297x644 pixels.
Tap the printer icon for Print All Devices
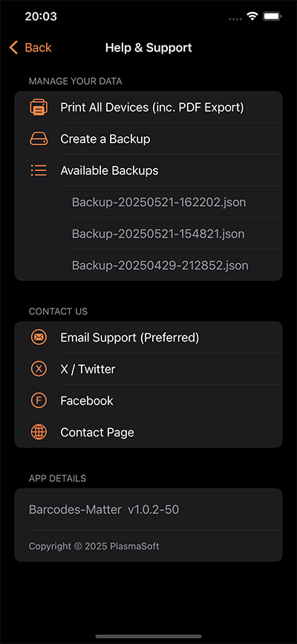(x=39, y=107)
